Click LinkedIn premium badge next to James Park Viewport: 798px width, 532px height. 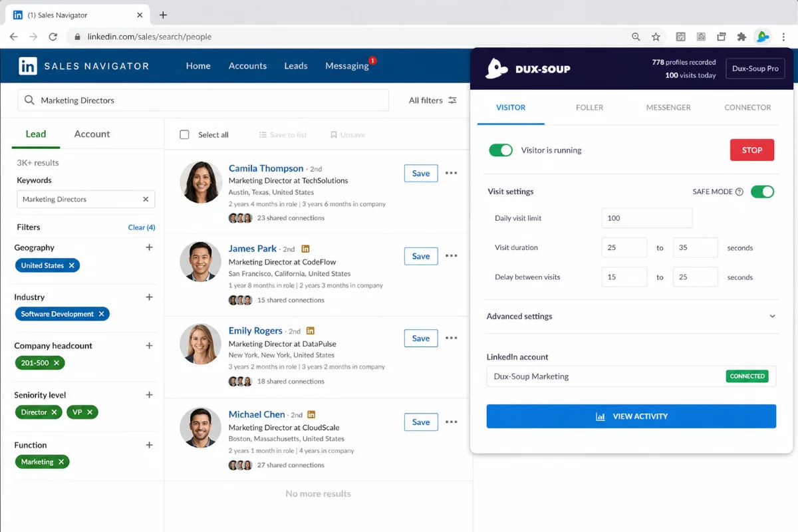(305, 249)
